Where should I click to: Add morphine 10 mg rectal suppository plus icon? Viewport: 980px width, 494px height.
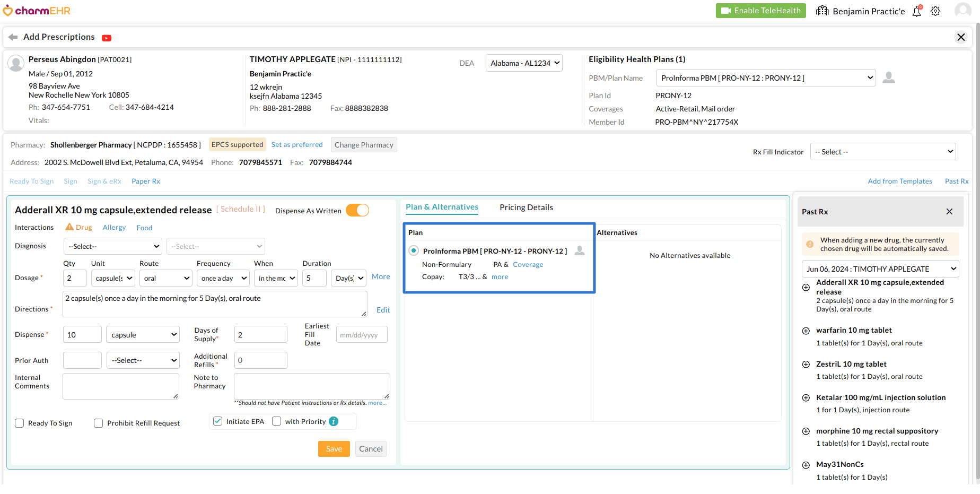pyautogui.click(x=806, y=431)
